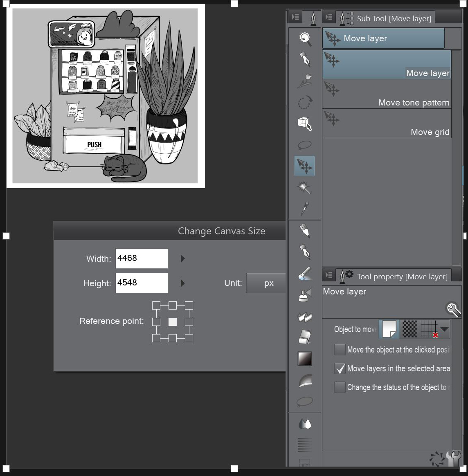Set reference point to top-right square

[x=189, y=305]
